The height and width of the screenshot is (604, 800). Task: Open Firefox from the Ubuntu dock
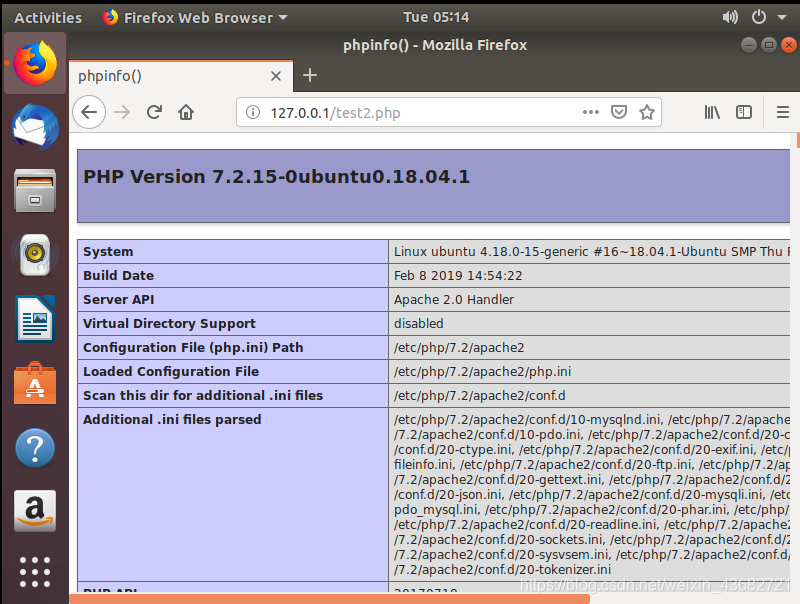click(x=35, y=63)
